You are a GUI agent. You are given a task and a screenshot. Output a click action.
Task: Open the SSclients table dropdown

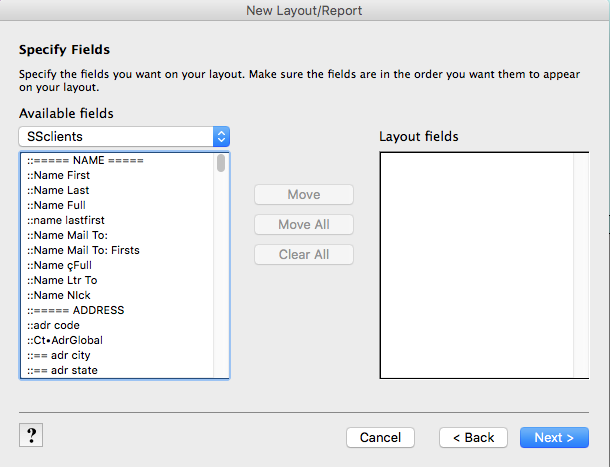pos(124,137)
